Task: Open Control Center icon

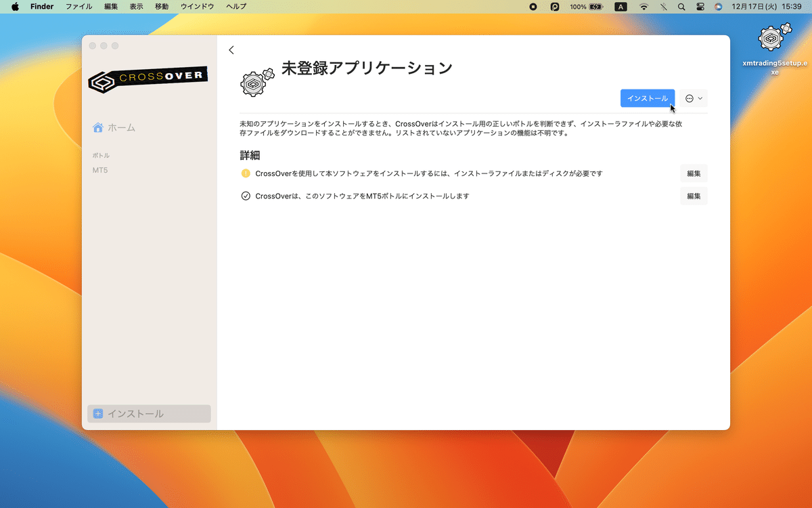Action: (700, 7)
